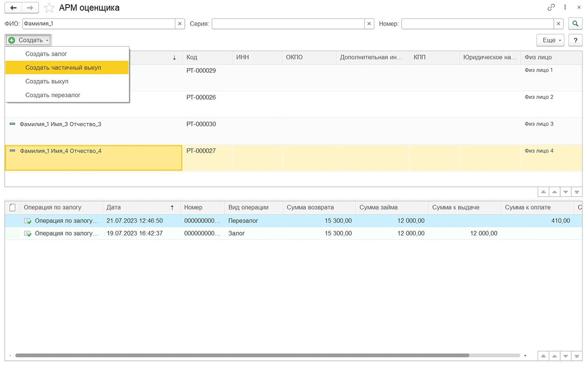Clear the Серия field with its X
Image resolution: width=588 pixels, height=365 pixels.
point(369,24)
